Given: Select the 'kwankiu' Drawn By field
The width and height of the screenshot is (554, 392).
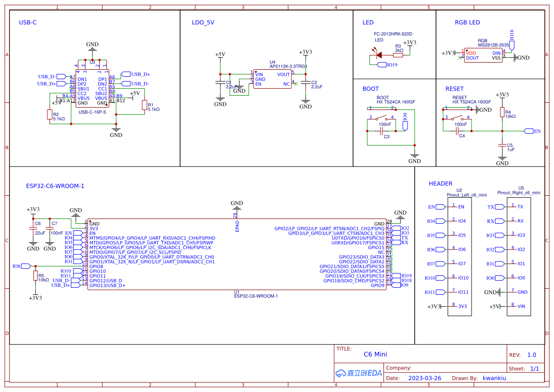Looking at the screenshot, I should click(494, 378).
